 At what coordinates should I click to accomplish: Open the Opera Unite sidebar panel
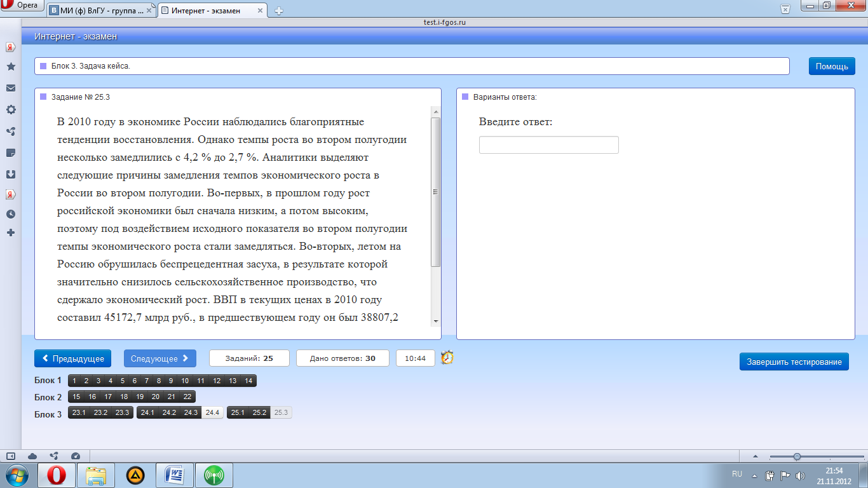click(x=11, y=132)
